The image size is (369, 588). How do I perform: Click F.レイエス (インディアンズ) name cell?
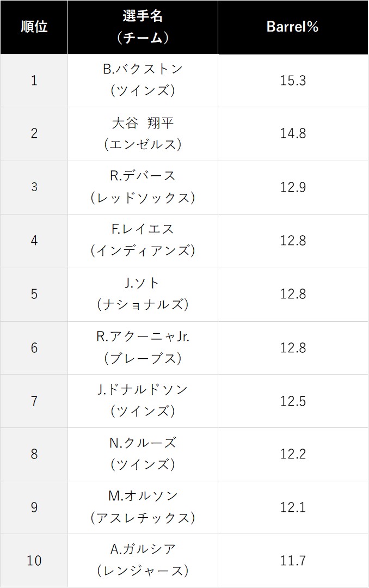point(143,241)
